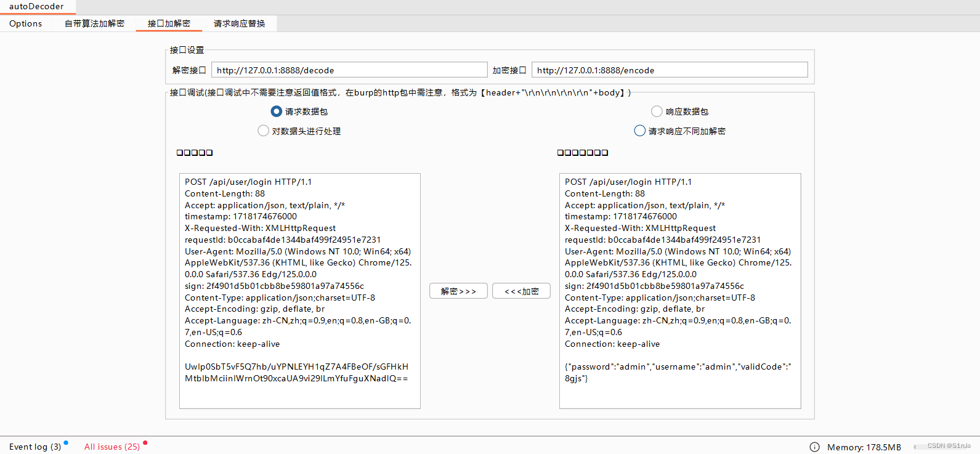Image resolution: width=980 pixels, height=454 pixels.
Task: Open the 请求响应替换 tab
Action: point(239,23)
